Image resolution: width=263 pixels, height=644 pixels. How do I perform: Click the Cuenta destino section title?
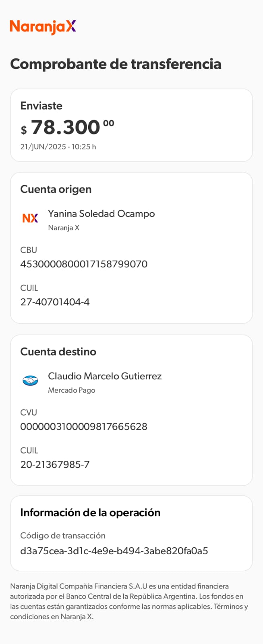click(x=58, y=352)
